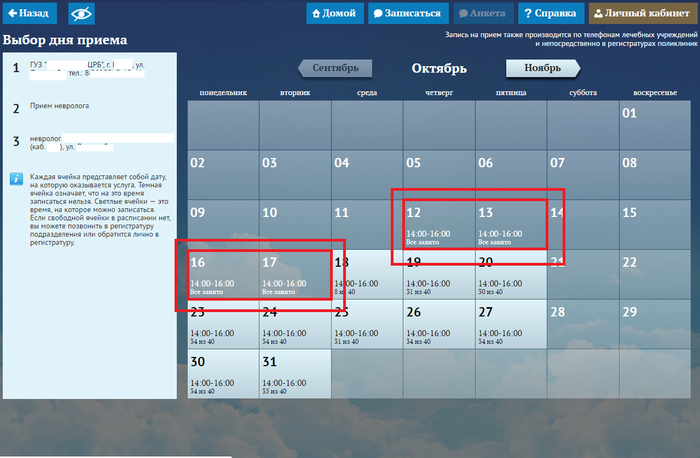
Task: Click the blue info icon in sidebar
Action: 16,179
